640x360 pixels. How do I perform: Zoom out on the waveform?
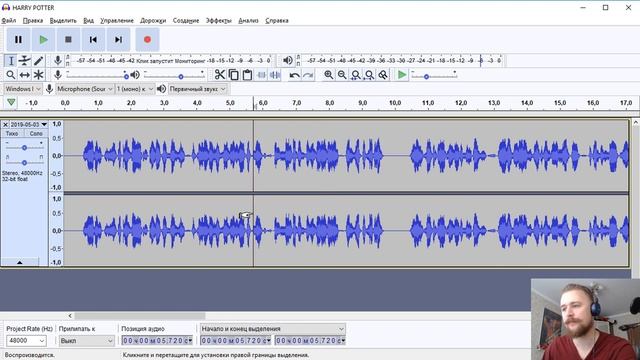click(x=342, y=75)
